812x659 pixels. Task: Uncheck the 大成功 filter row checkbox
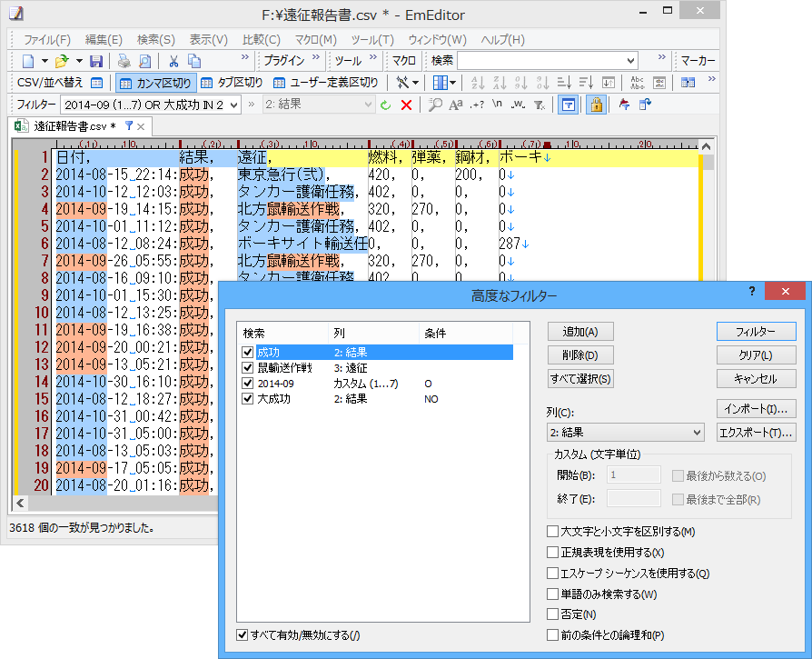point(248,399)
